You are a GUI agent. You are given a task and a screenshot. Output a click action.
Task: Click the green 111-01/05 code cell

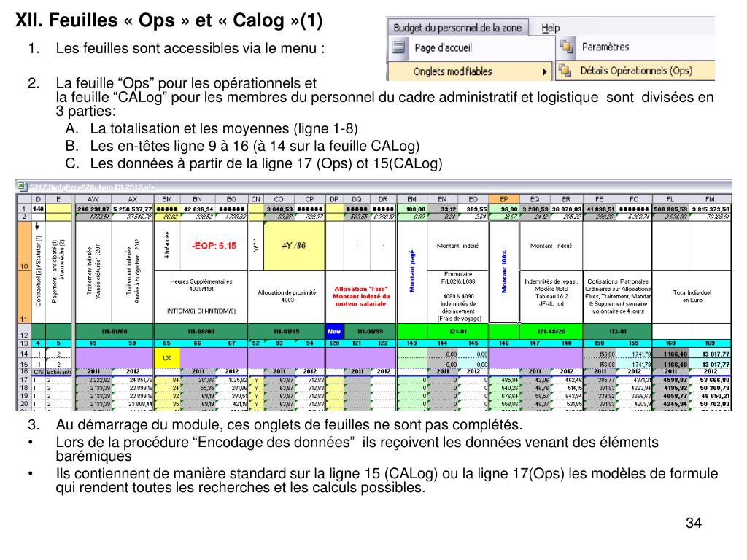[x=287, y=332]
